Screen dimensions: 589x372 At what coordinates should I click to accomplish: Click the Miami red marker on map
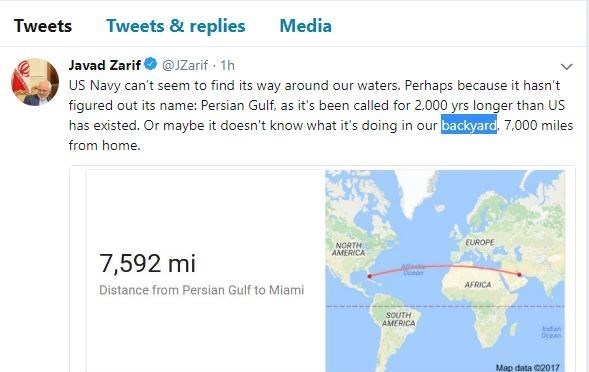coord(370,276)
